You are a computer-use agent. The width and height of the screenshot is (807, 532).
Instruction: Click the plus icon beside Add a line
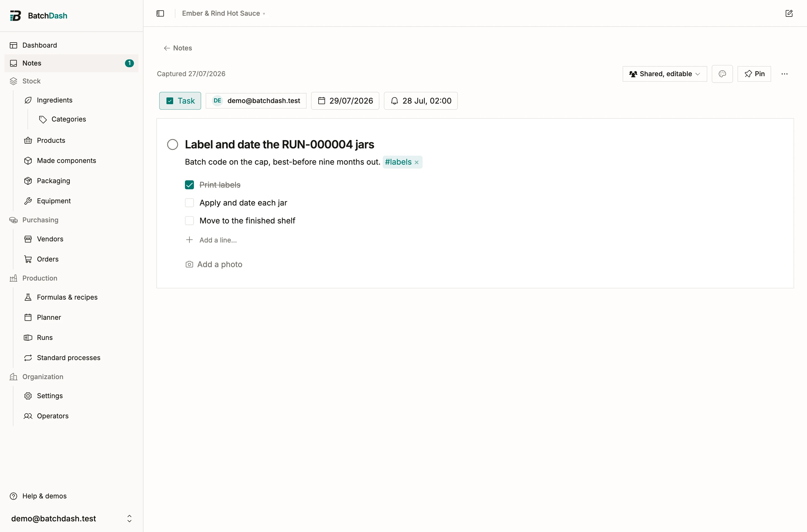click(x=189, y=240)
